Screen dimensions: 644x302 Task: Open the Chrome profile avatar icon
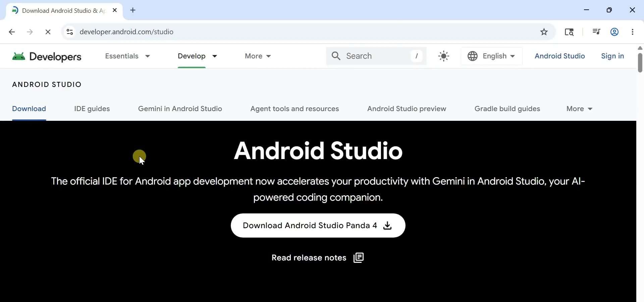coord(614,32)
